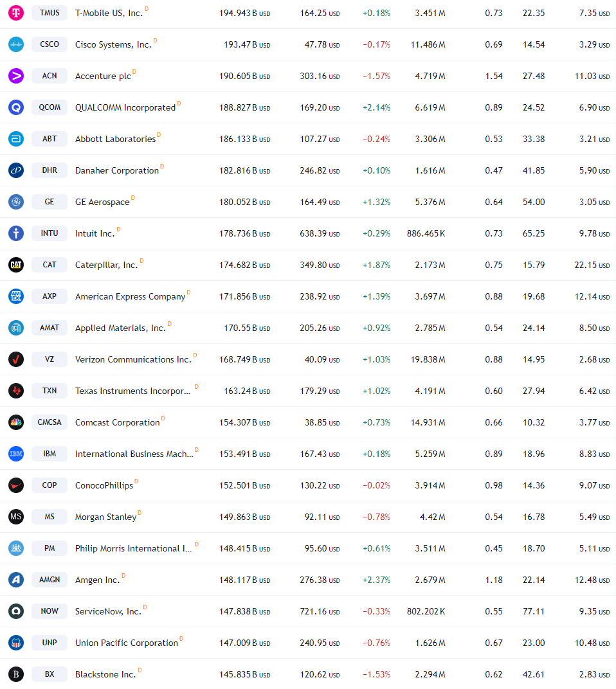The height and width of the screenshot is (689, 616).
Task: Click the 1.18 relative volume for Amgen
Action: [494, 580]
